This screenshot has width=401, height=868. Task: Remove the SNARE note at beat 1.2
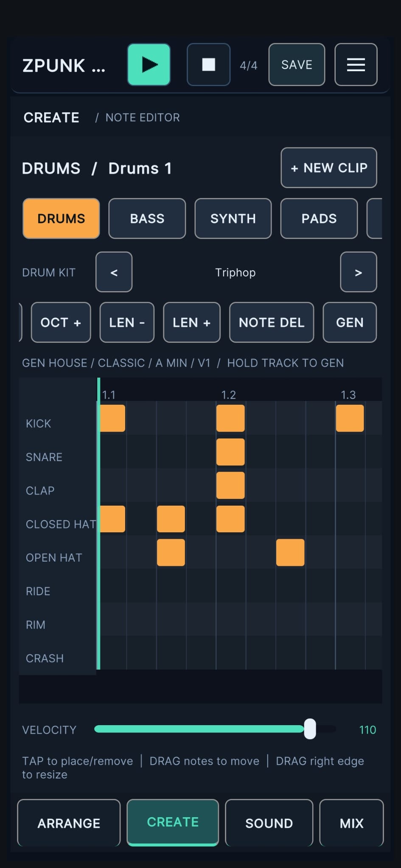click(x=230, y=452)
